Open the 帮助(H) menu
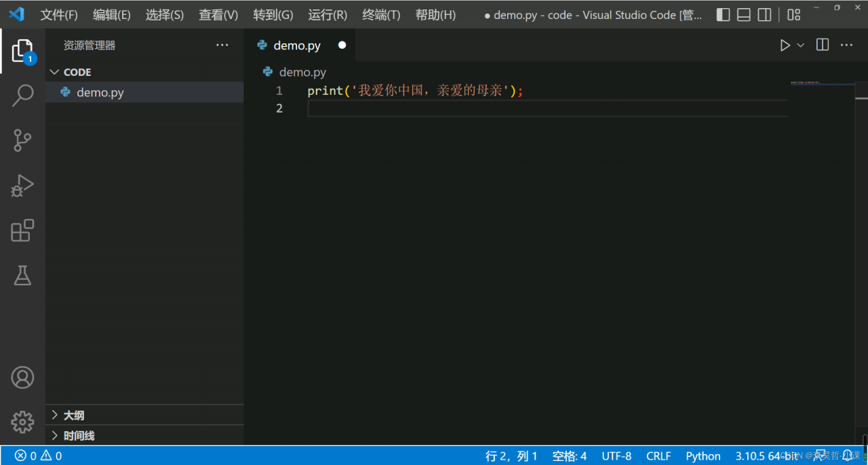 pyautogui.click(x=435, y=15)
